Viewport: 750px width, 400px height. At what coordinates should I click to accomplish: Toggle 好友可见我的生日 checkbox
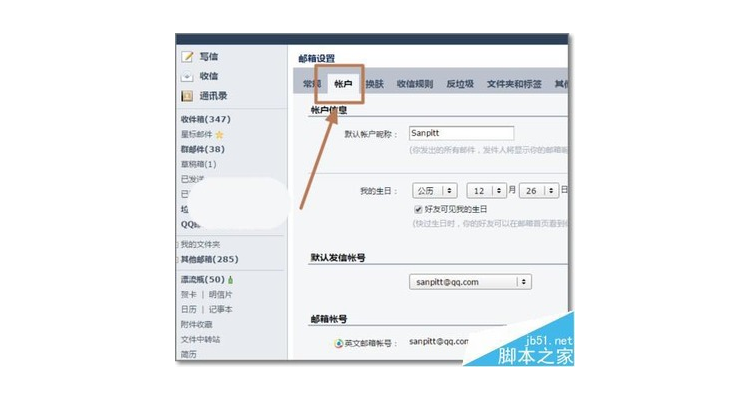(x=418, y=209)
